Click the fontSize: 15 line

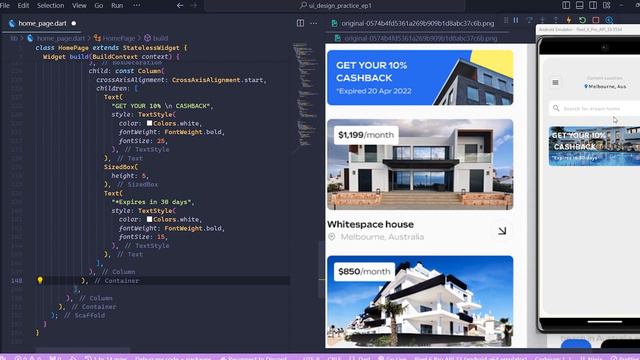(143, 237)
